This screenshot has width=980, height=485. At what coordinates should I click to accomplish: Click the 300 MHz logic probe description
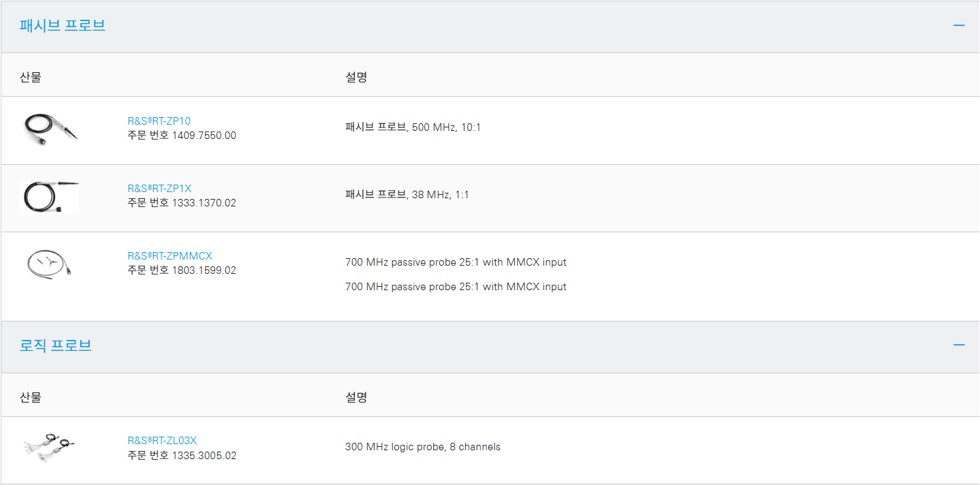coord(422,448)
